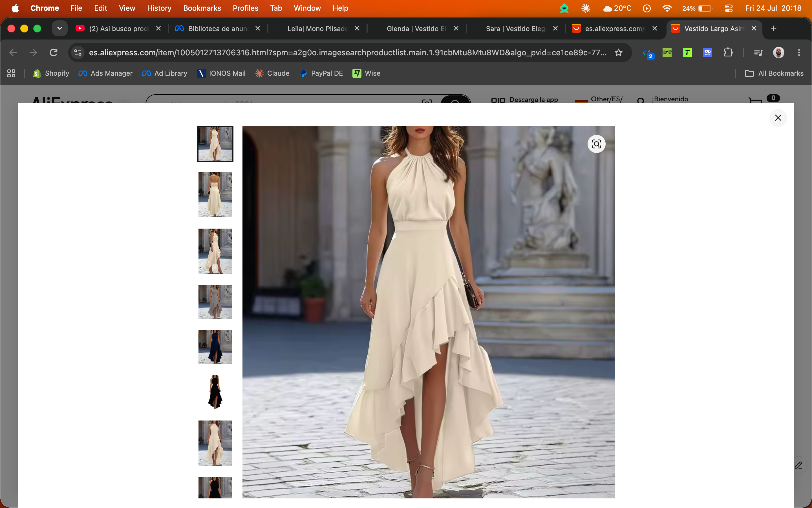Image resolution: width=812 pixels, height=508 pixels.
Task: Open the PayPal DE bookmark
Action: [x=321, y=73]
